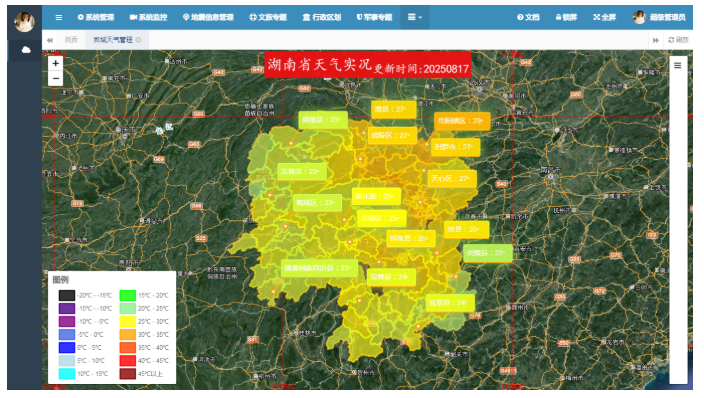704x398 pixels.
Task: Click the dark red 45℃以上 legend swatch
Action: tap(128, 374)
